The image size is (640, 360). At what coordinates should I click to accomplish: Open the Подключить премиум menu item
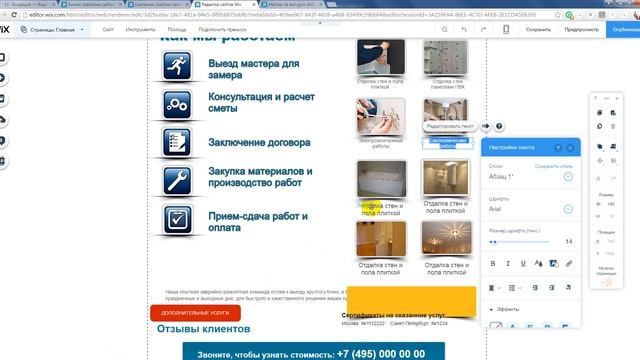coord(222,29)
